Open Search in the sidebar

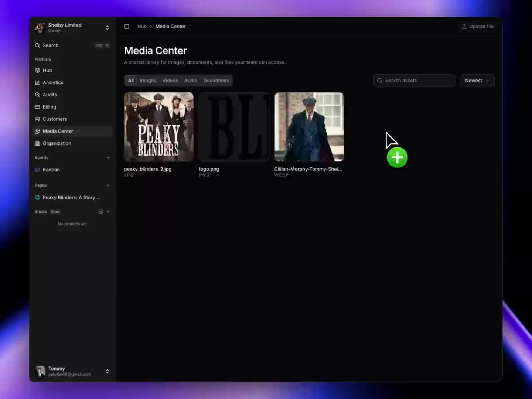click(x=72, y=45)
